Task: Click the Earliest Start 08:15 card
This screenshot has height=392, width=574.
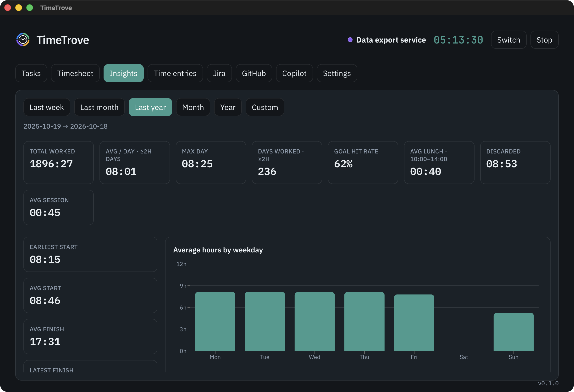Action: 90,254
